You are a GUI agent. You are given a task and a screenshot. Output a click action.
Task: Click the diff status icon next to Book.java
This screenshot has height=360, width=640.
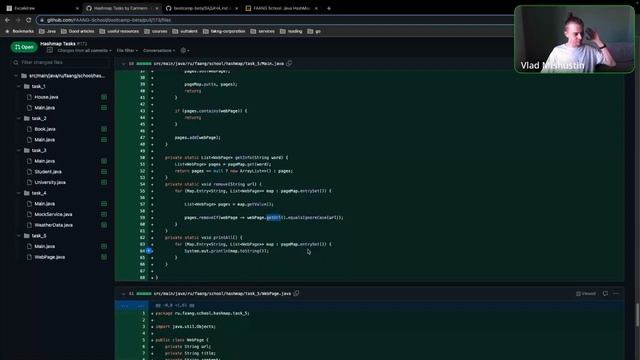tap(104, 129)
